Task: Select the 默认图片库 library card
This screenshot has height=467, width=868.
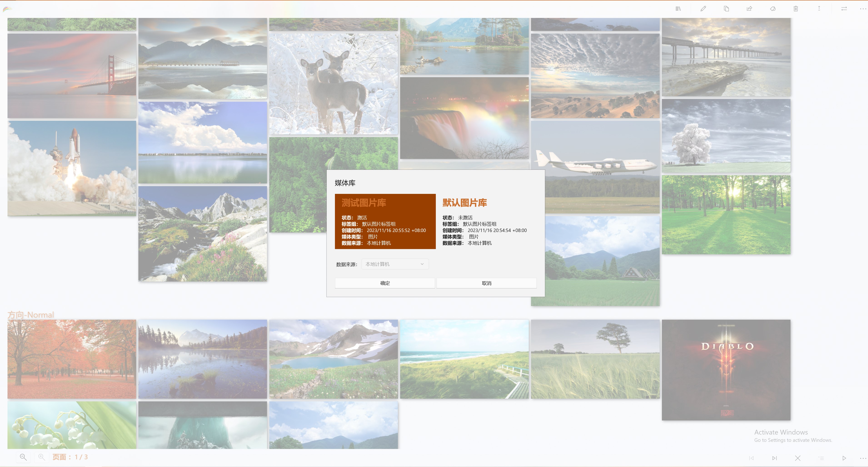Action: point(486,221)
